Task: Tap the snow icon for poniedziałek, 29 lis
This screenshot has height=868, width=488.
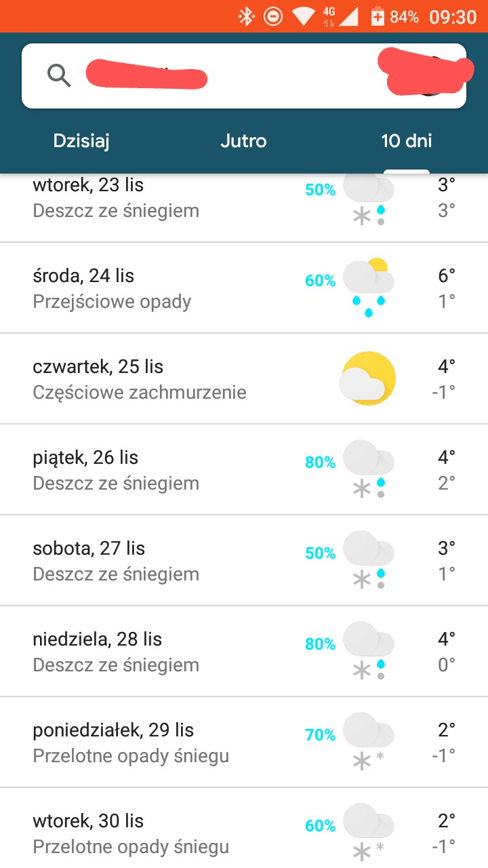Action: coord(368,742)
